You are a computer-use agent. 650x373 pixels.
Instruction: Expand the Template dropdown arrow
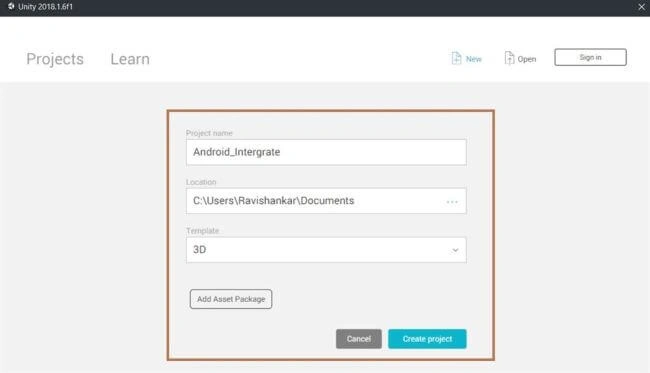[455, 250]
